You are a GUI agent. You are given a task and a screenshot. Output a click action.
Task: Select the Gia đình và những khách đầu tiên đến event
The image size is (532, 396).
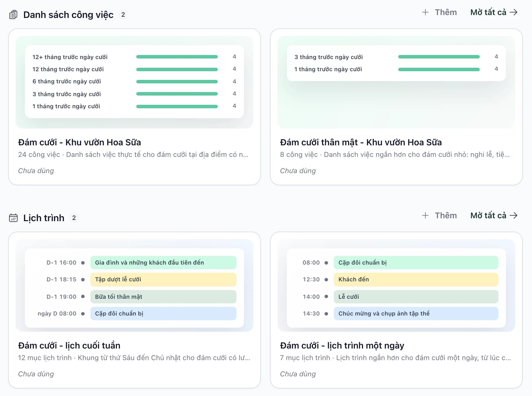pos(163,263)
